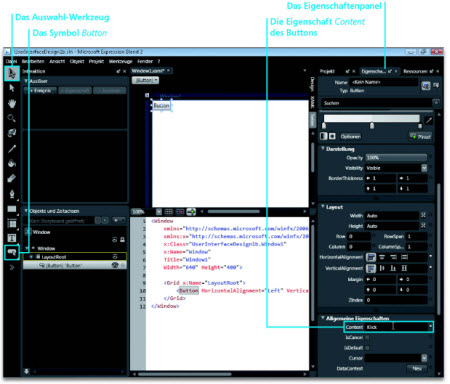This screenshot has width=450, height=384.
Task: Click the + Ereignis button
Action: tap(40, 90)
